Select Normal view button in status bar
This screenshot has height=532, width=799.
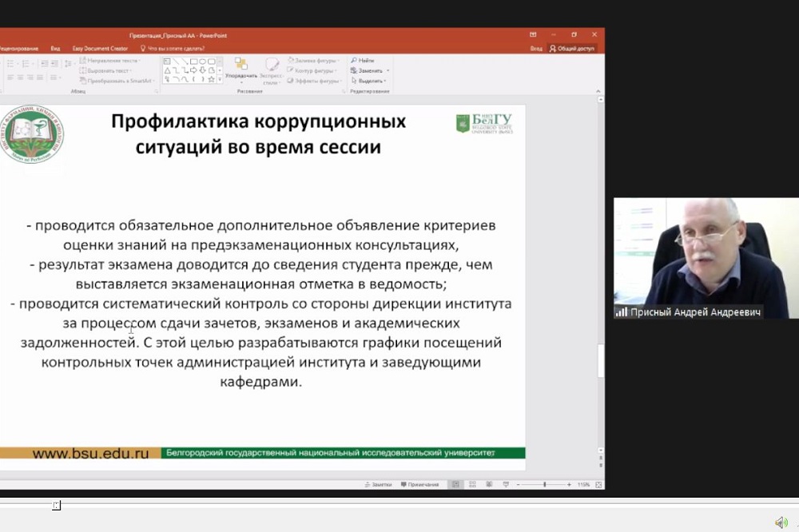click(x=455, y=484)
